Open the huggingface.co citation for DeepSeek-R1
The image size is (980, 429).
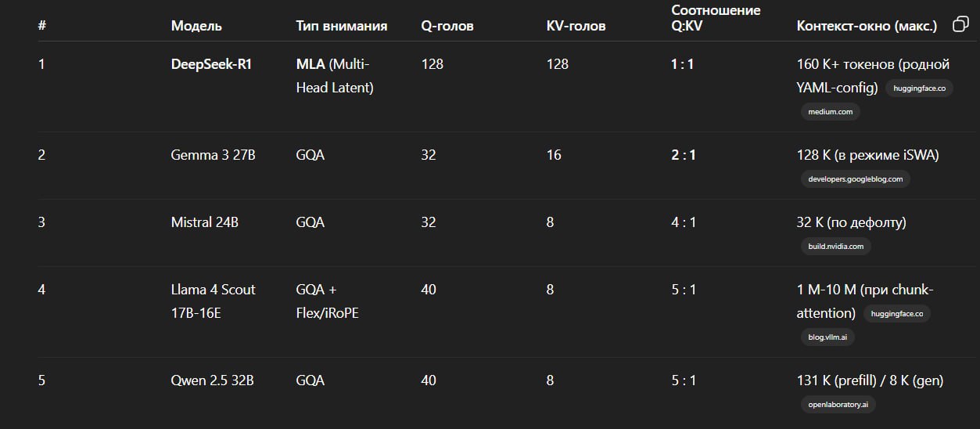pyautogui.click(x=919, y=88)
